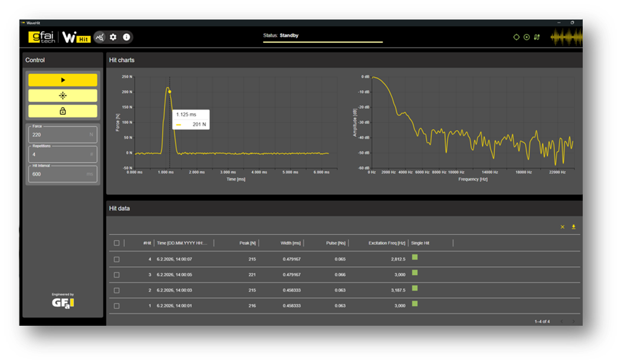The image size is (621, 364).
Task: Sort by the Excitation Freq [Hz] header
Action: click(x=387, y=243)
